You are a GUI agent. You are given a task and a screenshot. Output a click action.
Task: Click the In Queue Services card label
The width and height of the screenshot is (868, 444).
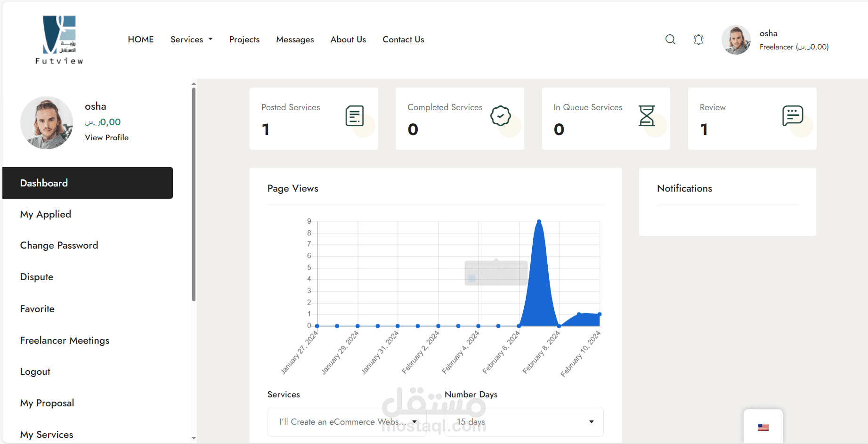pos(588,107)
